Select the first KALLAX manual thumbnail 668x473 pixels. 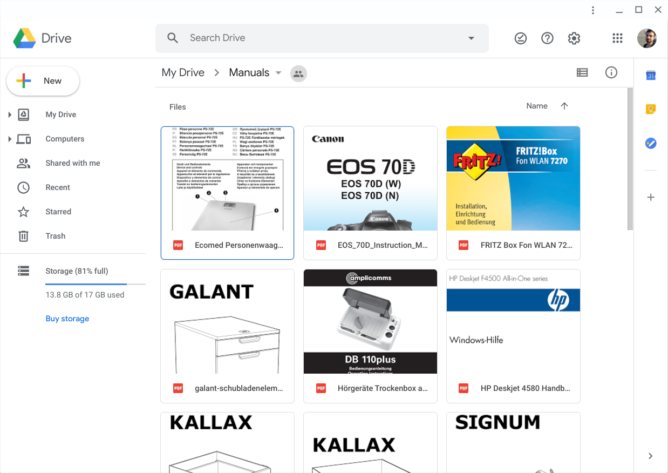[227, 443]
